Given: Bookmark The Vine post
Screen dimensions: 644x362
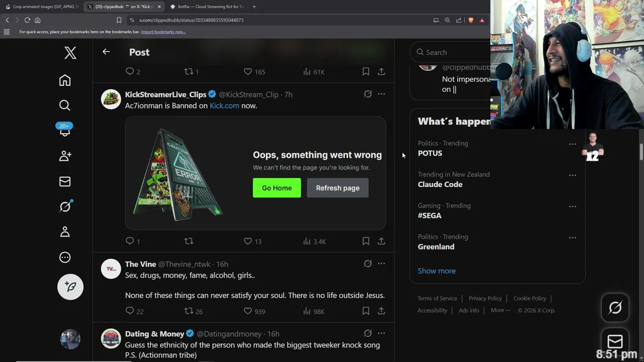Looking at the screenshot, I should 366,311.
